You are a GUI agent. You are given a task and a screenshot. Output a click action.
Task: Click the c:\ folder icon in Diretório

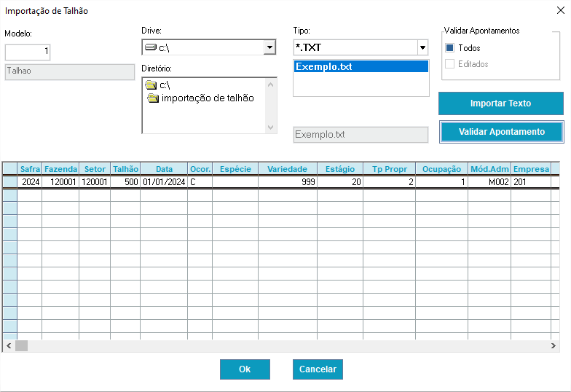pyautogui.click(x=151, y=85)
